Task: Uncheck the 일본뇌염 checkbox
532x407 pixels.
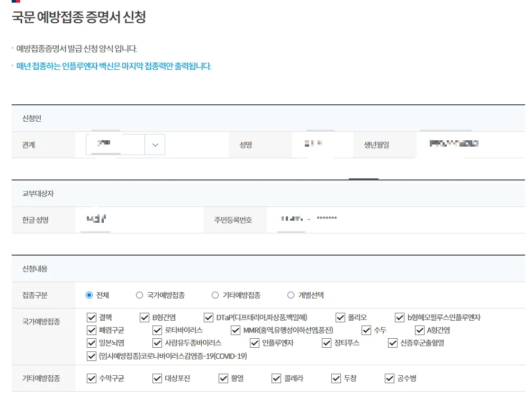Action: [x=91, y=343]
